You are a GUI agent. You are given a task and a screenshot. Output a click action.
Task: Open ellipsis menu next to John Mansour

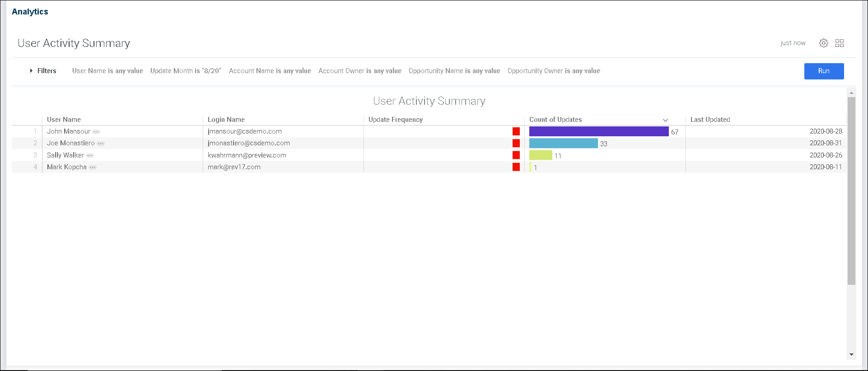(96, 132)
